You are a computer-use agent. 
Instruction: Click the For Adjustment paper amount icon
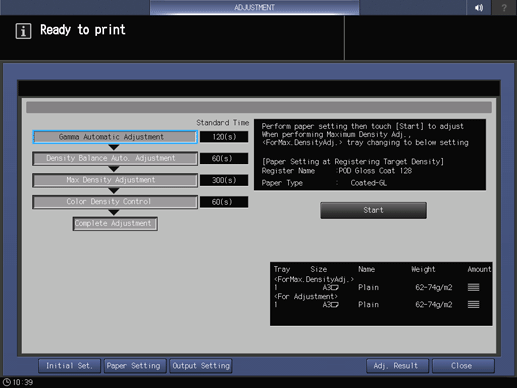473,304
